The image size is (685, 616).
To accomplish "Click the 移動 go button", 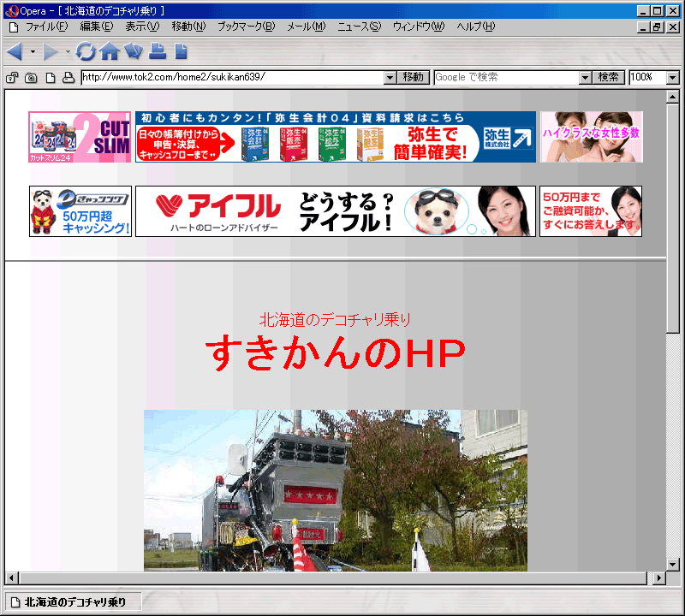I will (414, 77).
